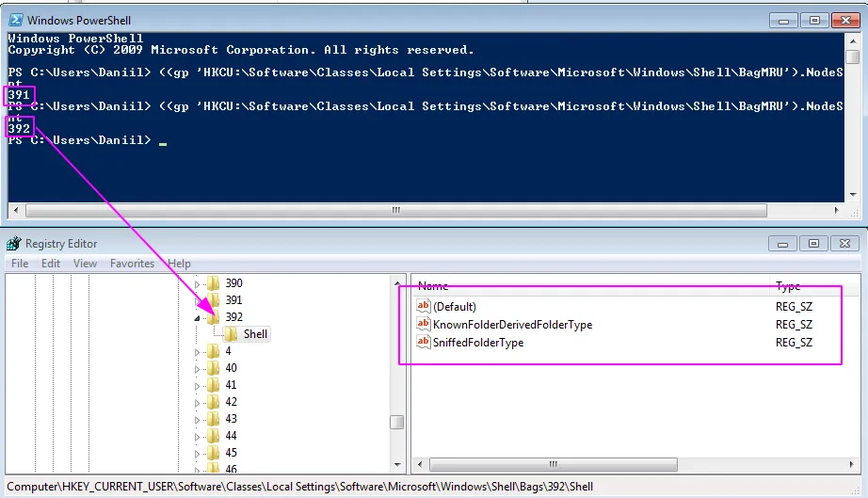Select the KnownFolderDerivedFolderType value name

pos(512,325)
